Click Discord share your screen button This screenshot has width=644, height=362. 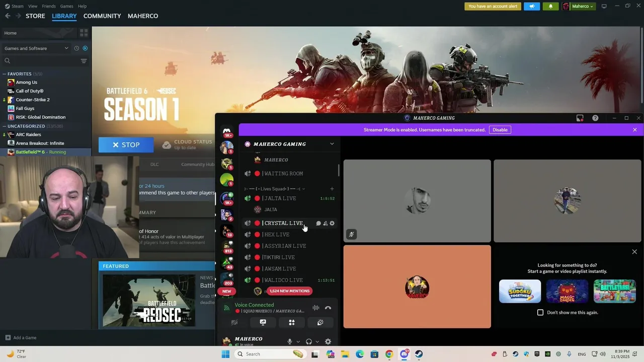[x=263, y=322]
